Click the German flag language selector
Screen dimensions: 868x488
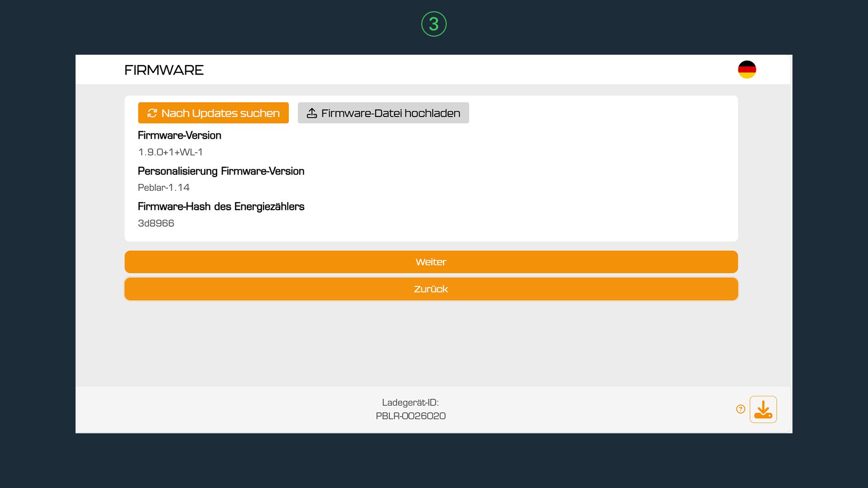747,70
